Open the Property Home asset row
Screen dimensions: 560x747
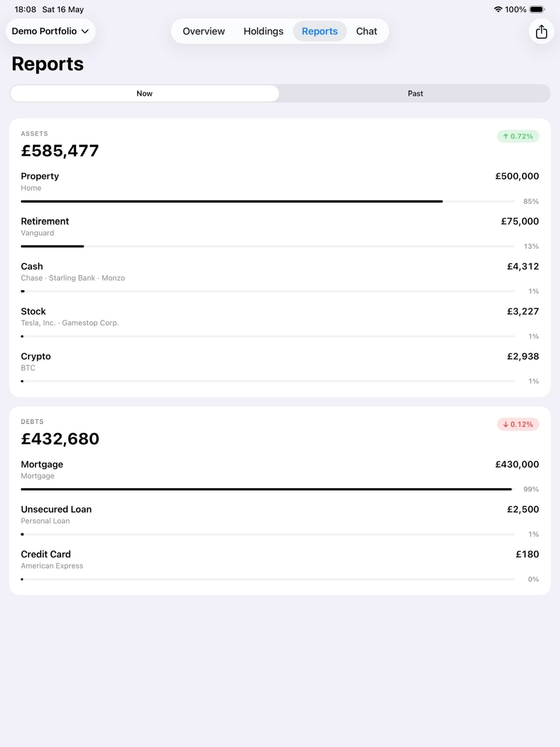(x=280, y=188)
